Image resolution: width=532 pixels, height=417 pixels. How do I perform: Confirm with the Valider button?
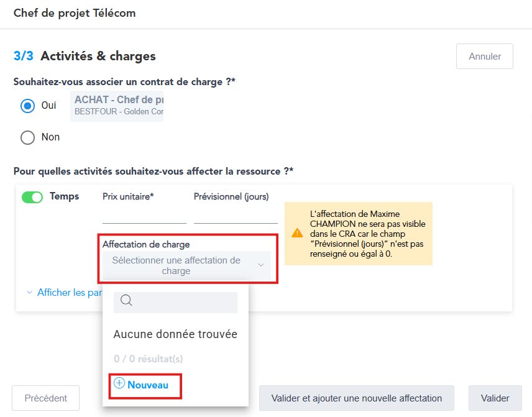tap(495, 398)
